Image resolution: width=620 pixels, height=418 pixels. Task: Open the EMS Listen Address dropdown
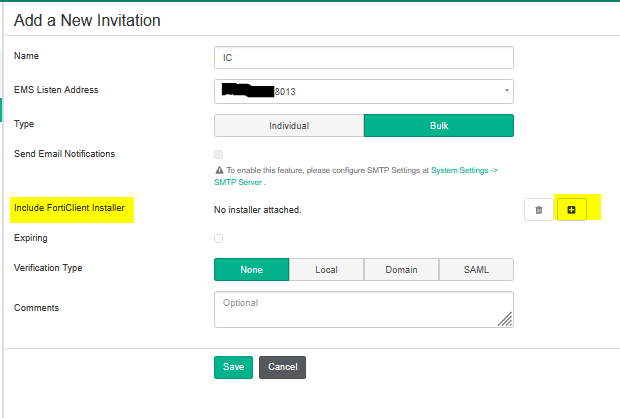pos(364,91)
